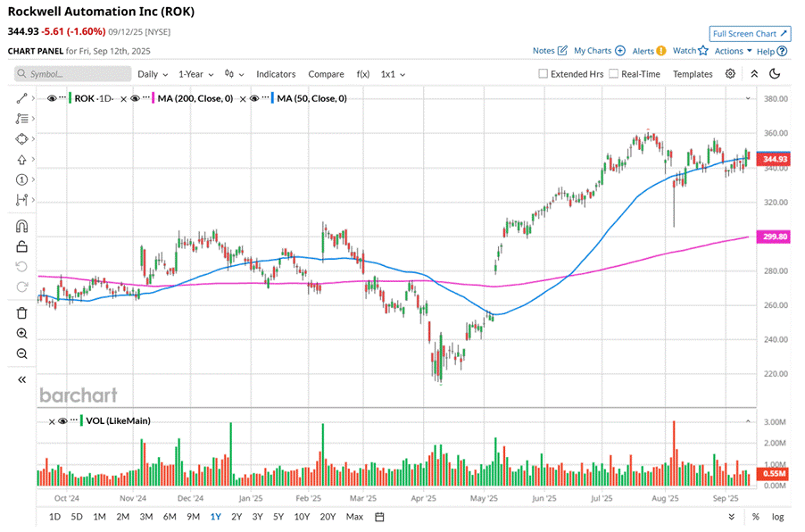Image resolution: width=805 pixels, height=532 pixels.
Task: Open ROK series options ellipsis menu
Action: 62,96
